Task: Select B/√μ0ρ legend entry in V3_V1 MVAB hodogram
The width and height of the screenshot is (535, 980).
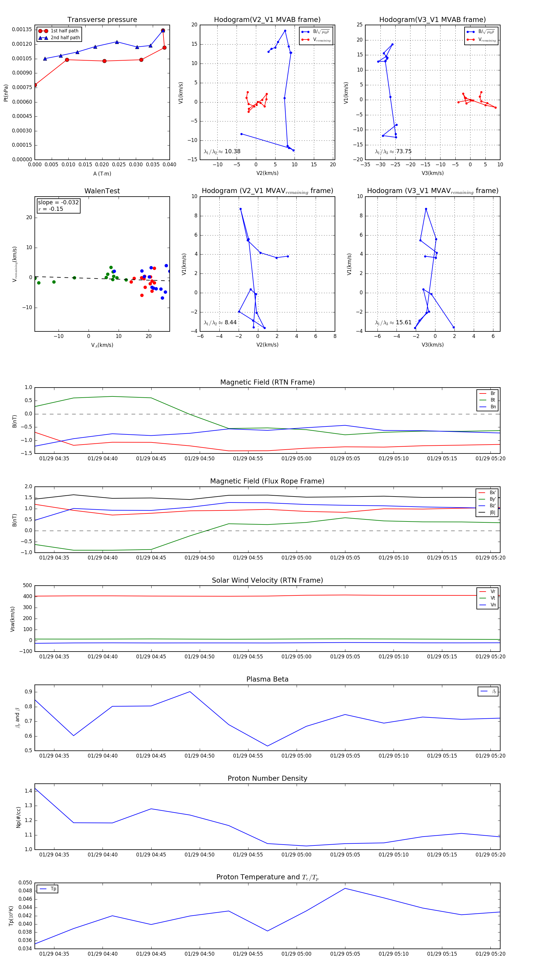Action: tap(481, 31)
